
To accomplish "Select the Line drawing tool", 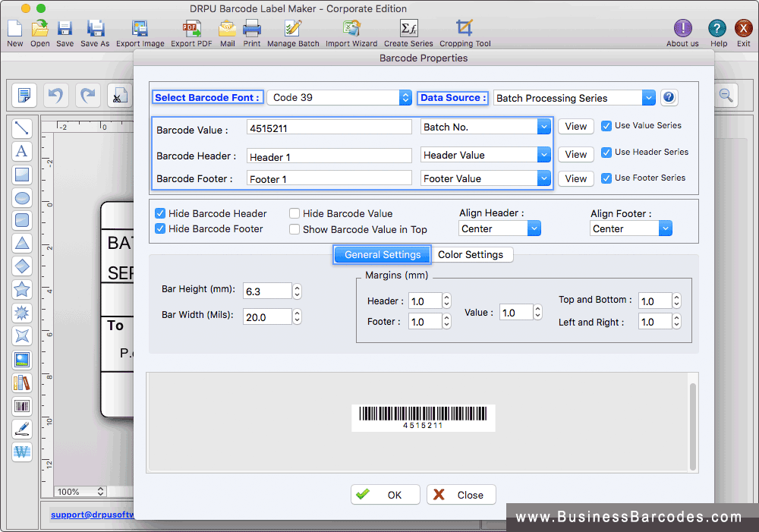I will pos(22,128).
